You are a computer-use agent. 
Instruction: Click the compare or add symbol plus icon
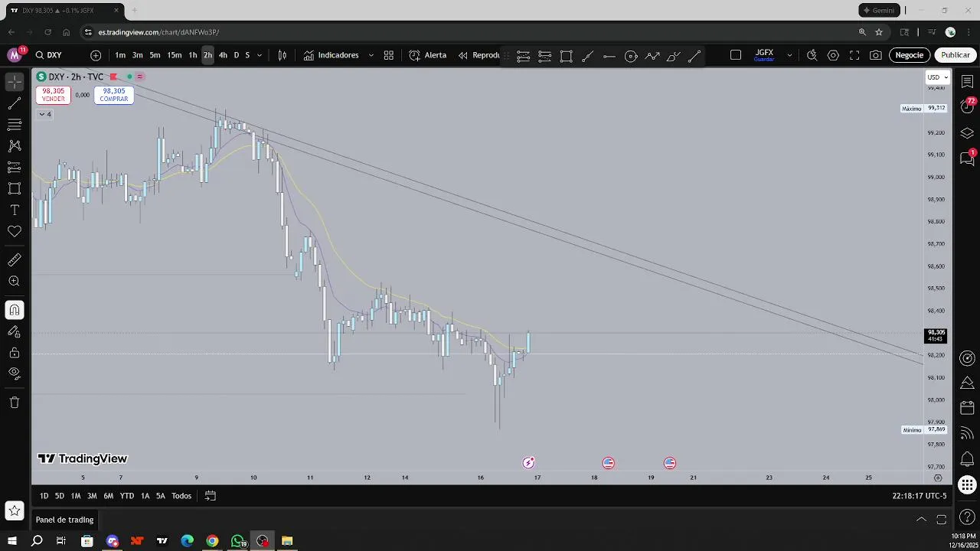click(96, 55)
